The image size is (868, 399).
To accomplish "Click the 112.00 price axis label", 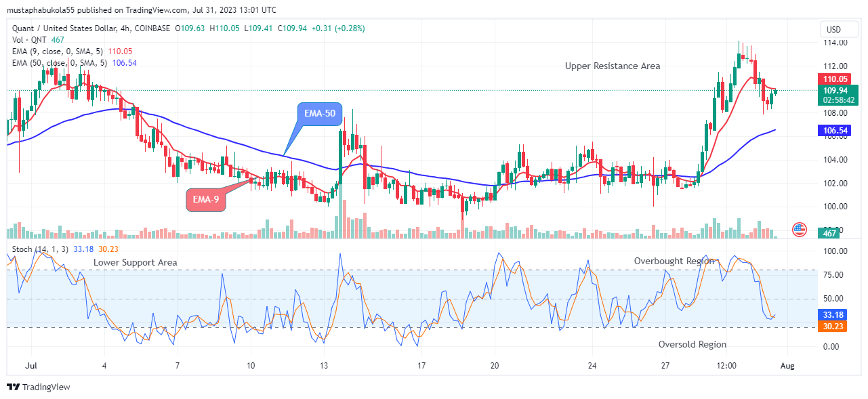I will [x=835, y=66].
